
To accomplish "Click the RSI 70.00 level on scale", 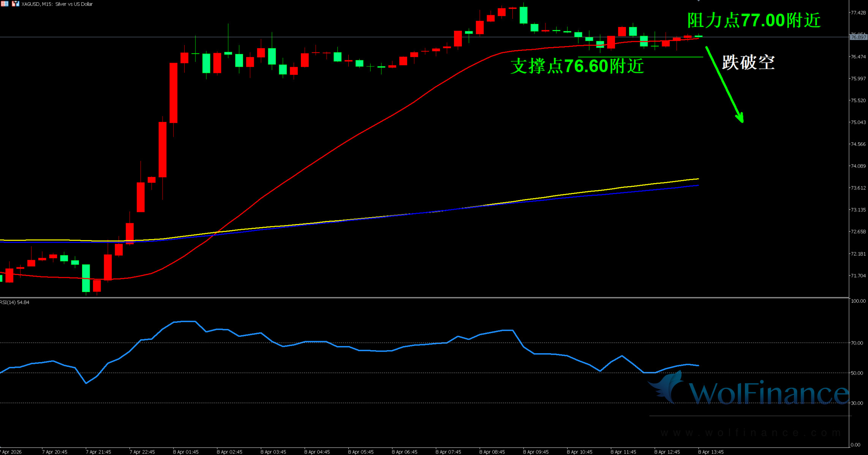I will (857, 343).
